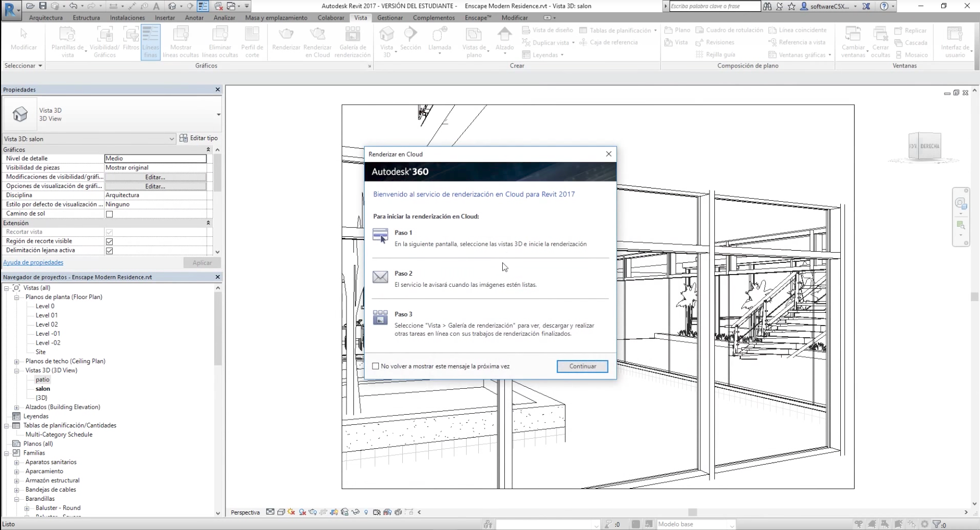Toggle Delimitación lejana activa checkbox
Image resolution: width=980 pixels, height=530 pixels.
coord(109,251)
